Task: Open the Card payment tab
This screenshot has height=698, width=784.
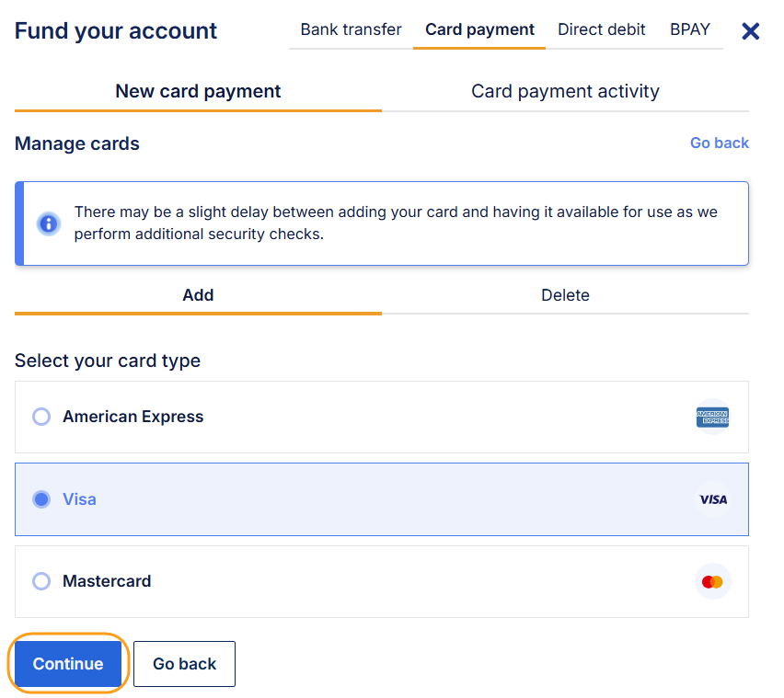Action: (479, 29)
